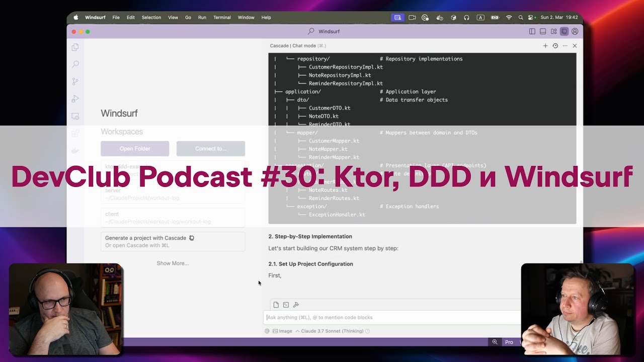Click the Workspaces heading
The image size is (644, 362).
pos(122,132)
